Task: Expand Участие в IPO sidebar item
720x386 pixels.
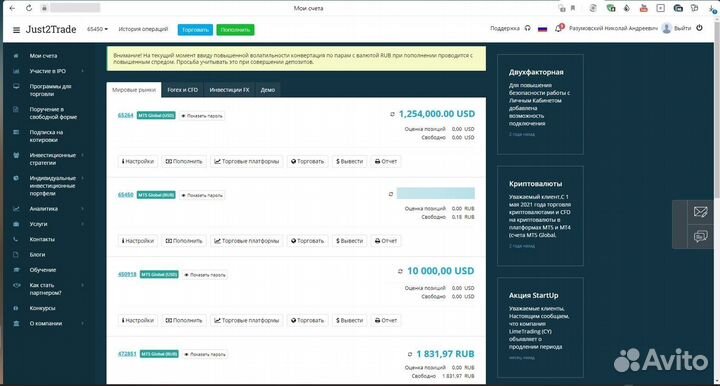Action: 48,71
